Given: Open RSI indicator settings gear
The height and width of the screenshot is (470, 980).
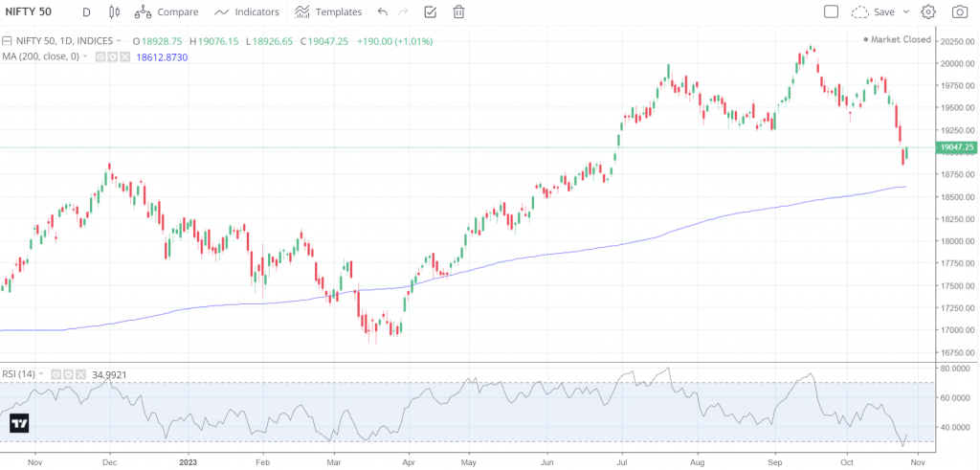Looking at the screenshot, I should coord(68,374).
